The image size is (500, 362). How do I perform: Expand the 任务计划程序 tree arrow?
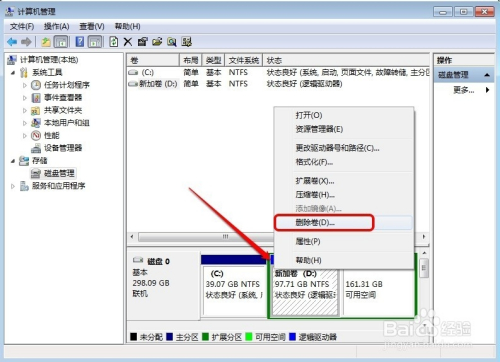tap(25, 85)
